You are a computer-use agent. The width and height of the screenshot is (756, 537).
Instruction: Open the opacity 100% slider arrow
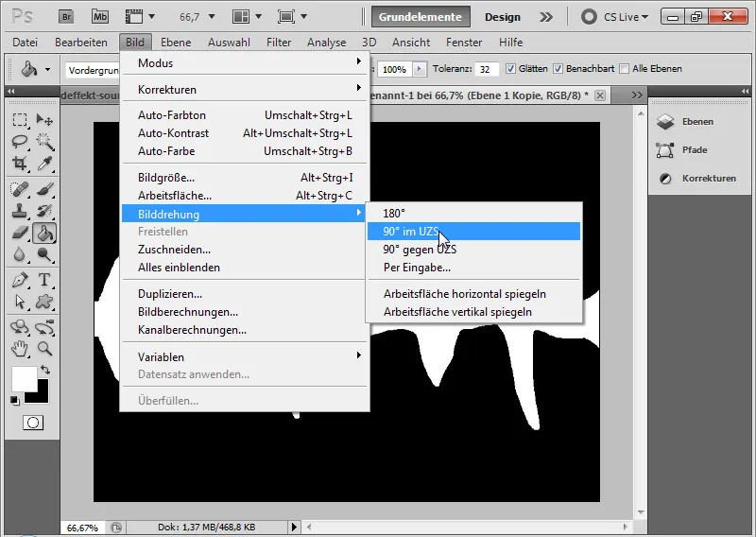tap(419, 69)
